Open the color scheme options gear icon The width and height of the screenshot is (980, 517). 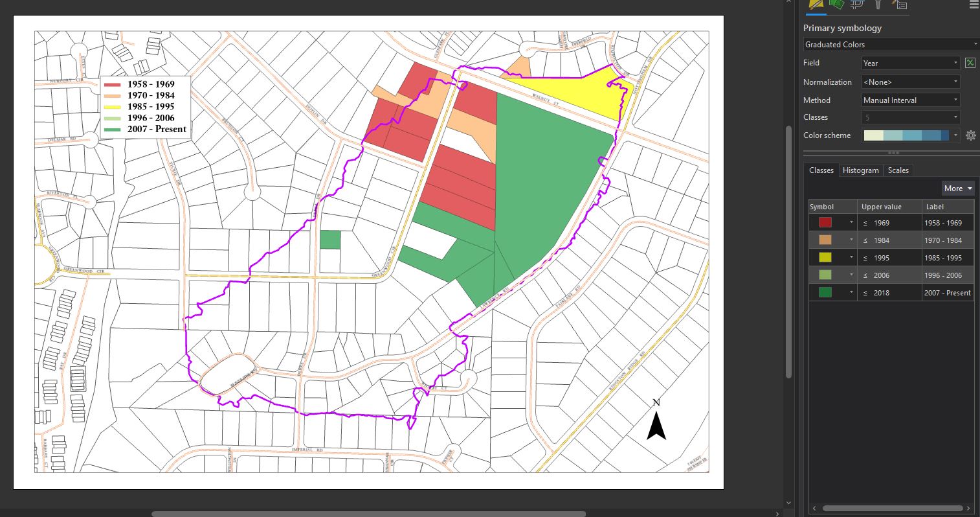(x=970, y=135)
